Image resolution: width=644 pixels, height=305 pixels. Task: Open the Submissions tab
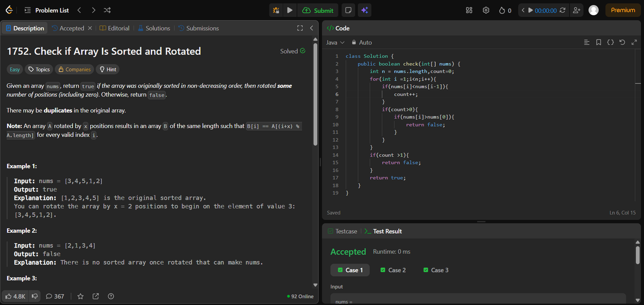198,28
